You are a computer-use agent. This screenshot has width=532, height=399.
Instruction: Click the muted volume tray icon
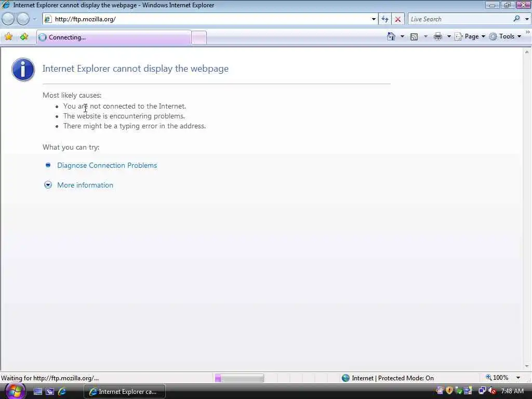(x=492, y=391)
